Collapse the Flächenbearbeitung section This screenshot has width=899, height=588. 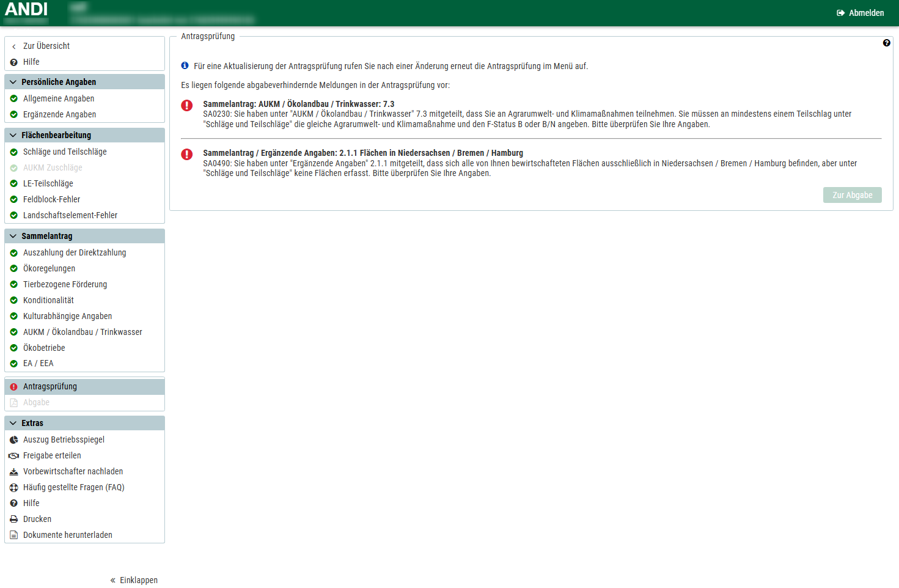(13, 135)
